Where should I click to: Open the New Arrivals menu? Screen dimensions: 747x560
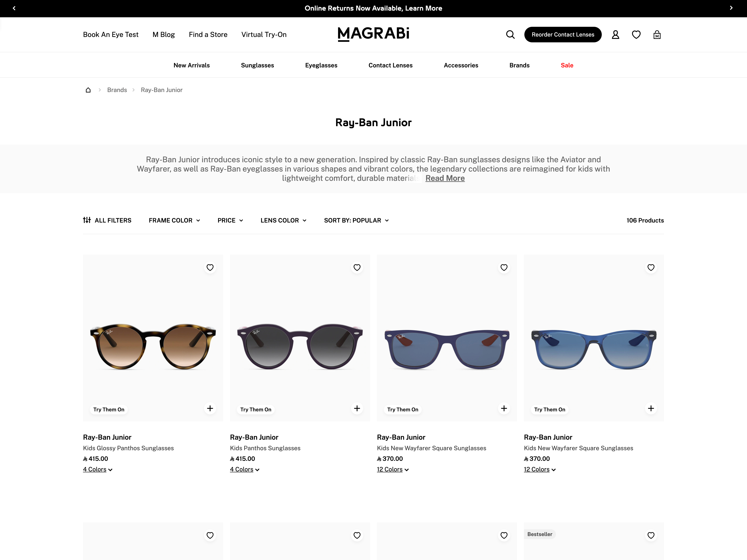coord(192,65)
